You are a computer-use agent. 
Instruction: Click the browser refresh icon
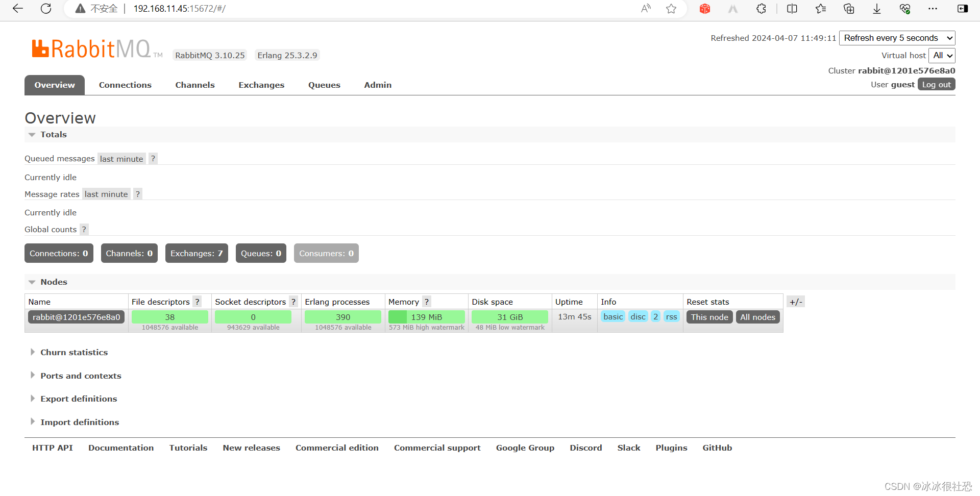[46, 9]
